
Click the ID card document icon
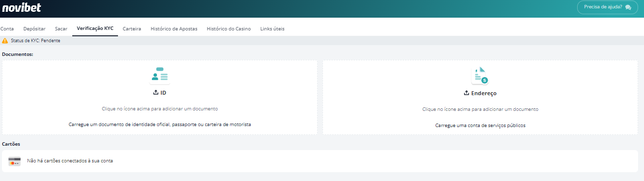(x=160, y=76)
